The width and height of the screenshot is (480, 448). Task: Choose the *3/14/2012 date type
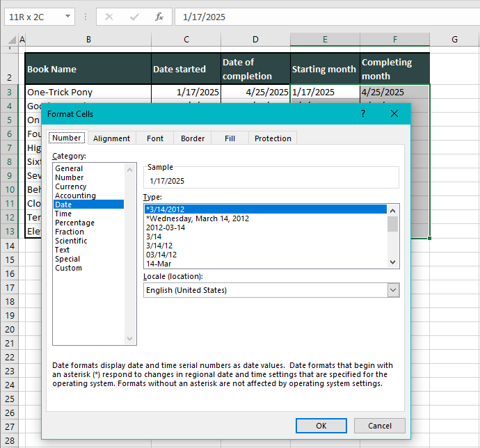click(x=266, y=209)
